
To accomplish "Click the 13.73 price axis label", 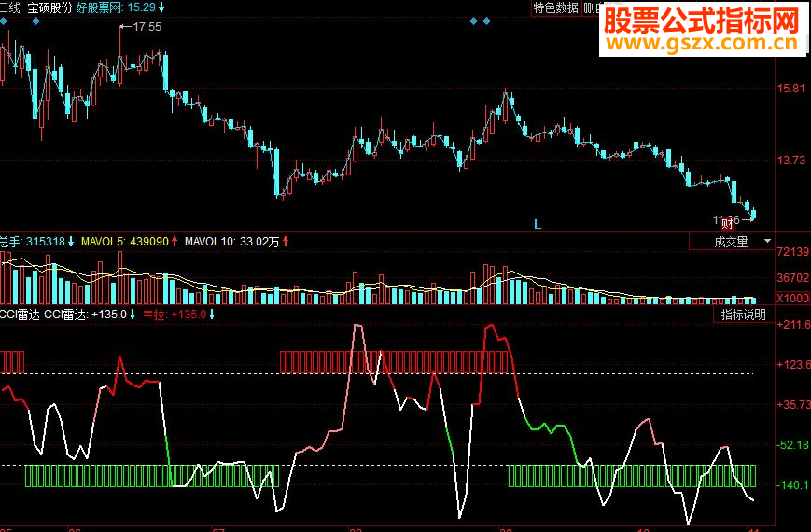I will click(x=791, y=161).
